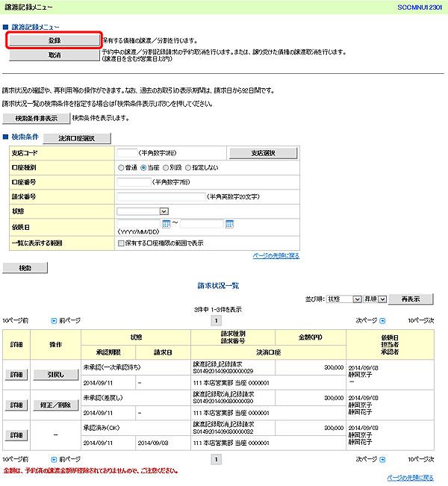
Task: Click the 取消 button in transfer menu
Action: pyautogui.click(x=55, y=55)
